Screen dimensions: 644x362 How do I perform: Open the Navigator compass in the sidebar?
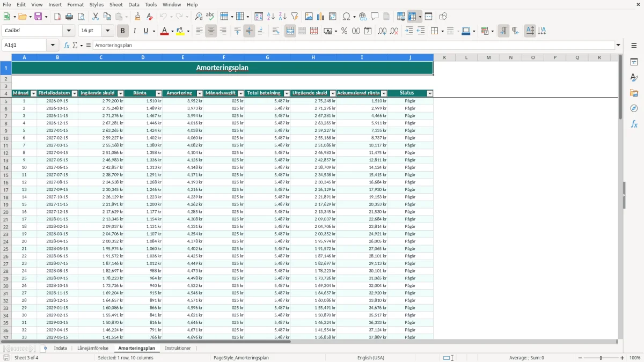(x=634, y=108)
